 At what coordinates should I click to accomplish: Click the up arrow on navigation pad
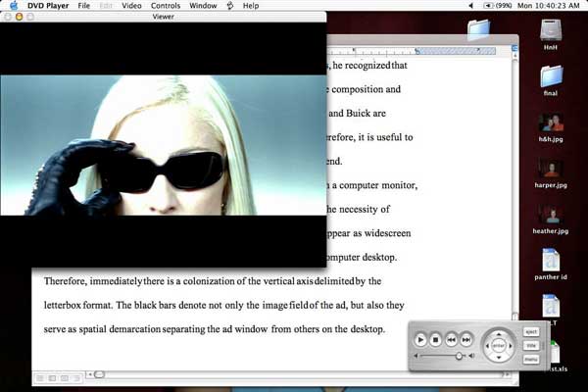click(x=499, y=333)
